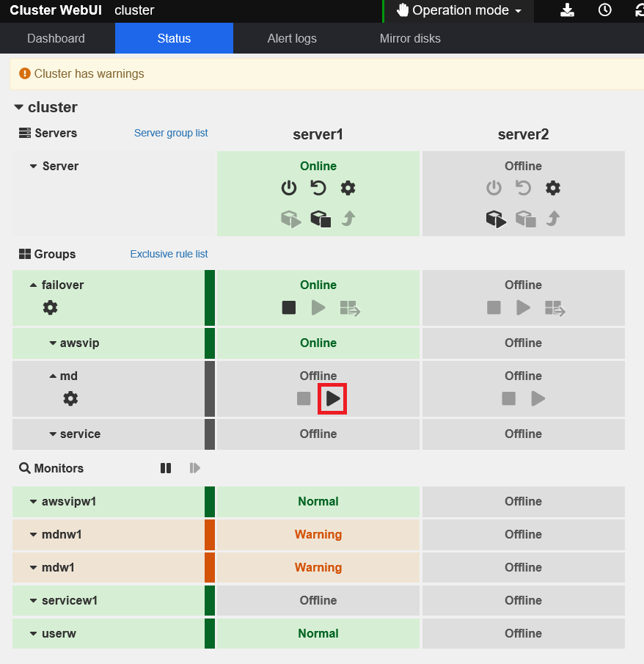The height and width of the screenshot is (664, 644).
Task: Open the Exclusive rule list link
Action: [169, 254]
